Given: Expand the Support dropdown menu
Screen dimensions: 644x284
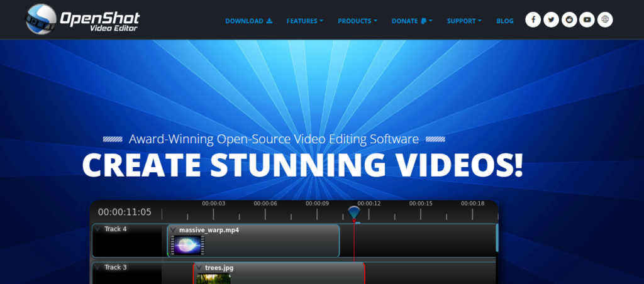Looking at the screenshot, I should pyautogui.click(x=464, y=21).
